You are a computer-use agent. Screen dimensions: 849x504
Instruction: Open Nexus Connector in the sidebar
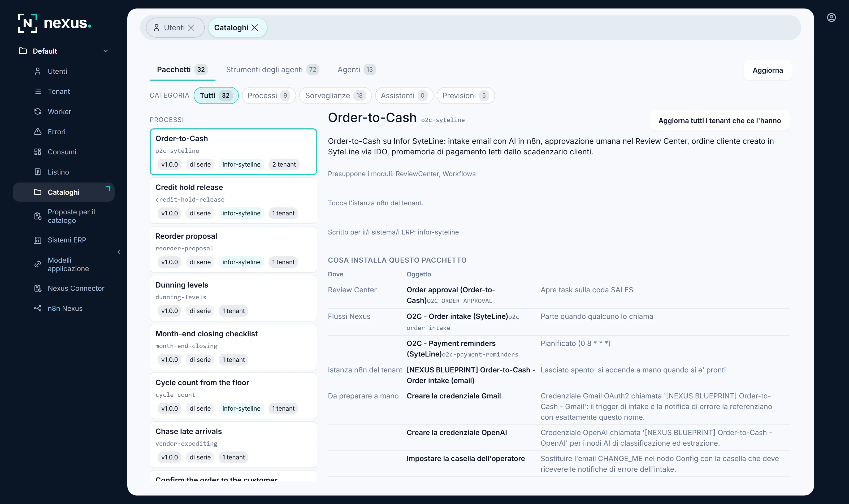click(64, 288)
